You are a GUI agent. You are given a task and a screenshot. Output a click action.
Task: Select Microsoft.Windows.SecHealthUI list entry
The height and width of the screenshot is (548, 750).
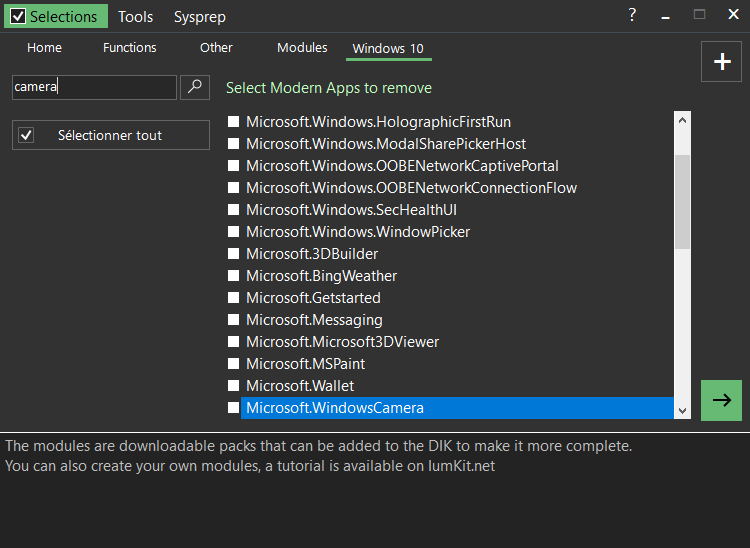pyautogui.click(x=351, y=210)
